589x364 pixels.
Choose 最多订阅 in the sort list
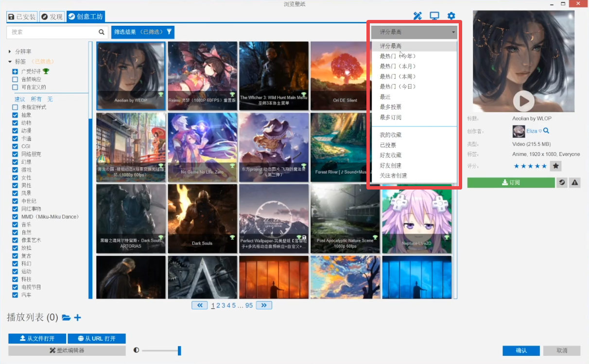(414, 118)
